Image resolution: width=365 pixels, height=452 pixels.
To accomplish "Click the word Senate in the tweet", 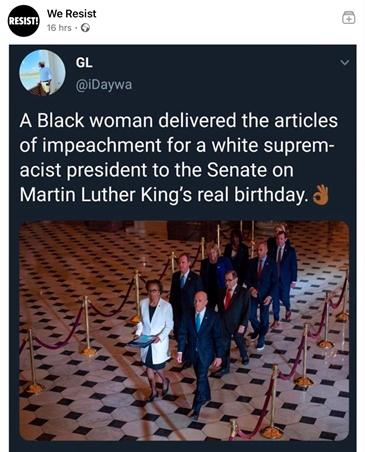I will (x=237, y=170).
